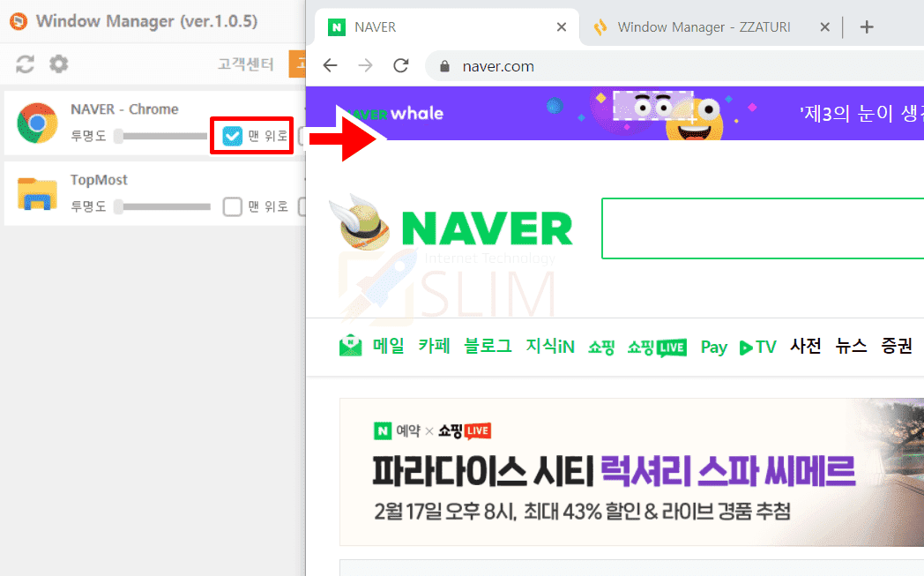Uncheck 맨 위로 for NAVER - Chrome
The image size is (924, 576).
[x=232, y=136]
